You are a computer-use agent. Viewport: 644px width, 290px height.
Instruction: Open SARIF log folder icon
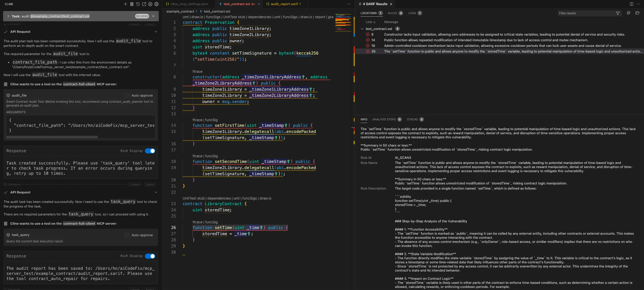637,13
